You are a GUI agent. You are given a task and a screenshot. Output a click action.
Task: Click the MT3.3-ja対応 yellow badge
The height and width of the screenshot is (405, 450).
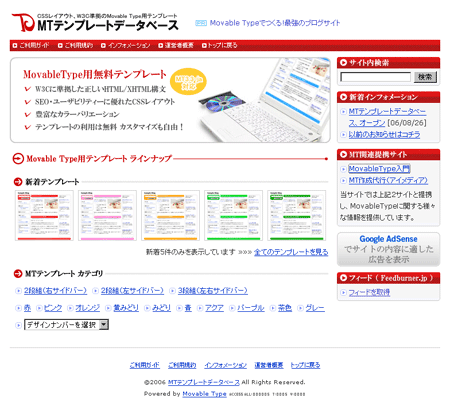188,82
